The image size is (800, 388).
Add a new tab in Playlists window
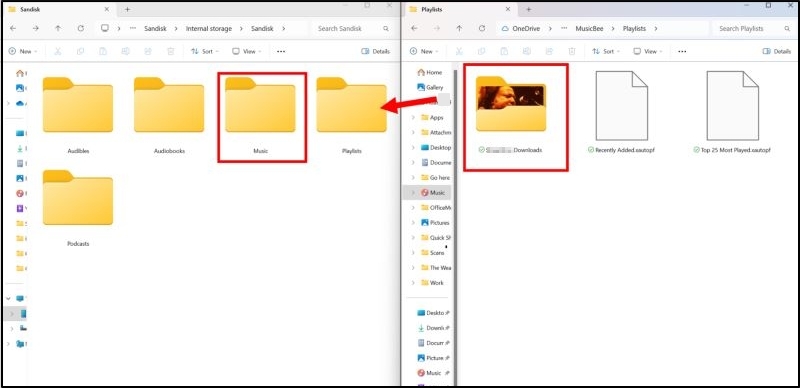(x=529, y=9)
